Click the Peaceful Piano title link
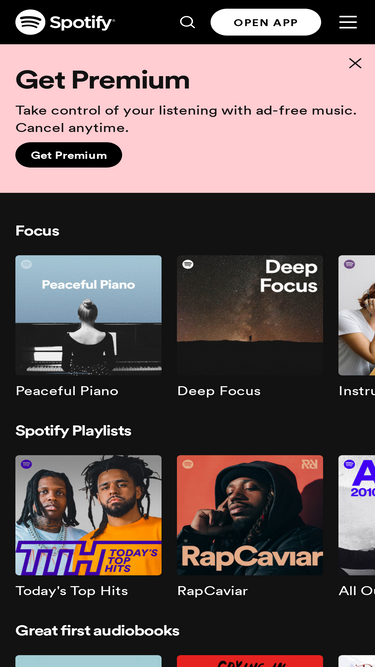The width and height of the screenshot is (375, 667). click(67, 391)
